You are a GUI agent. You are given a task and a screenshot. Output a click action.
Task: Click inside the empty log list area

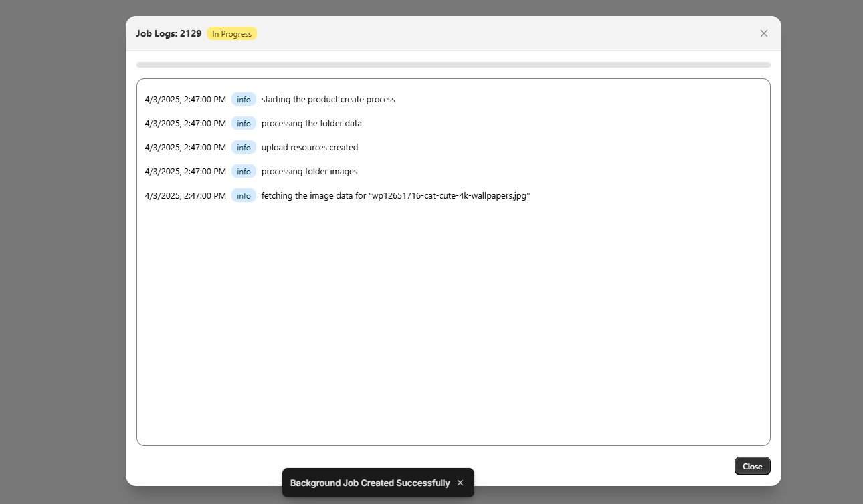tap(454, 321)
